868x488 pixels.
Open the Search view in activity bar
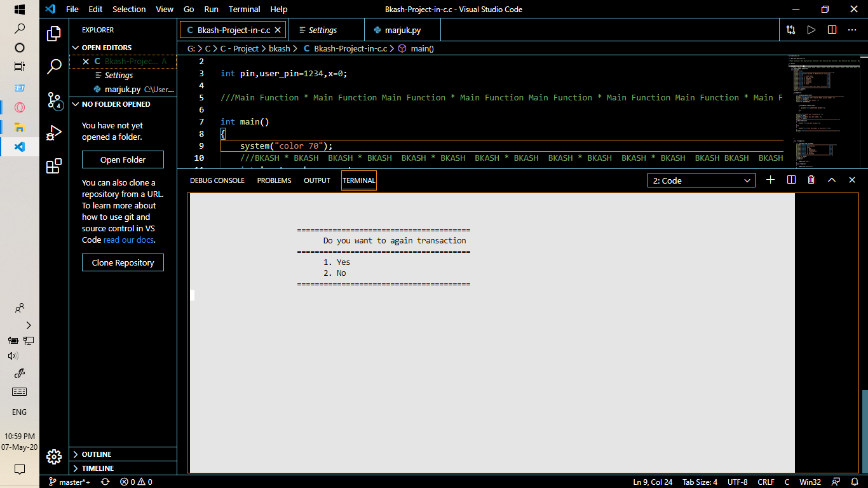point(54,66)
